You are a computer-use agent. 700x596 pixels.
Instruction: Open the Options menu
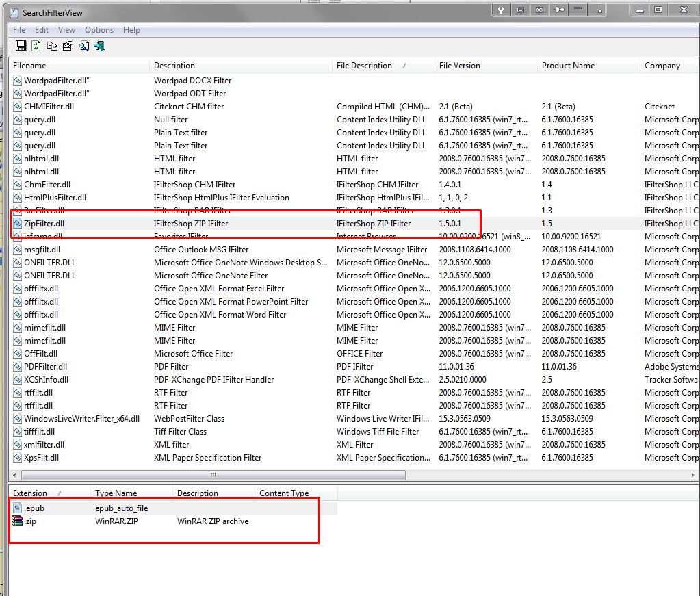tap(99, 30)
